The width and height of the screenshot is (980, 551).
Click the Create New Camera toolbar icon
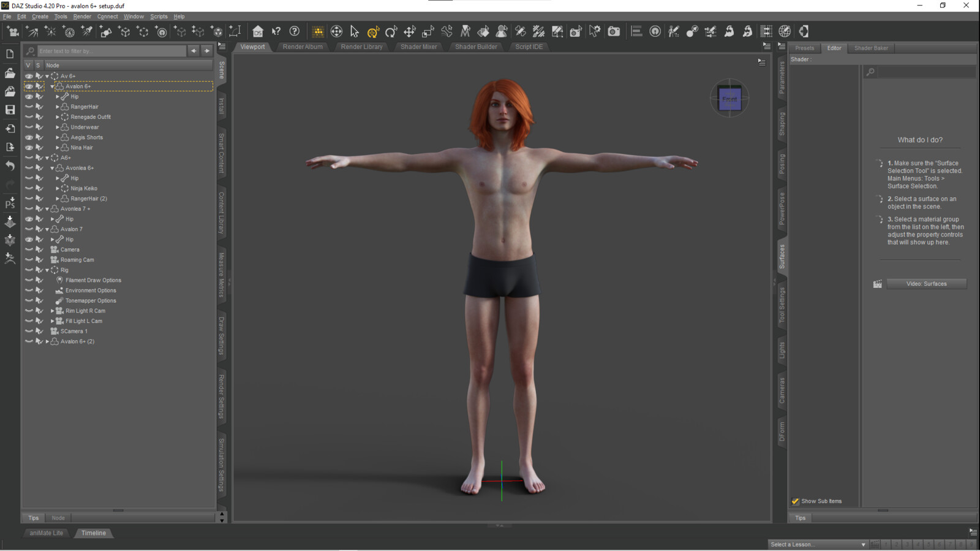(13, 31)
